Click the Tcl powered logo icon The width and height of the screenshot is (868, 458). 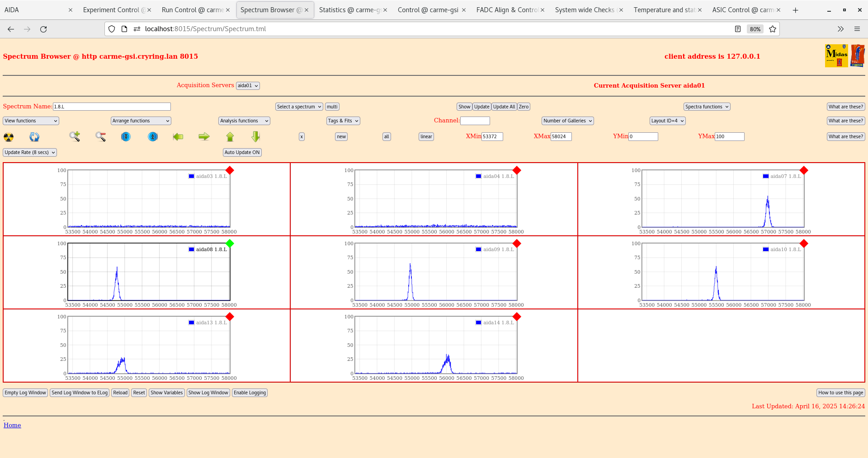858,56
